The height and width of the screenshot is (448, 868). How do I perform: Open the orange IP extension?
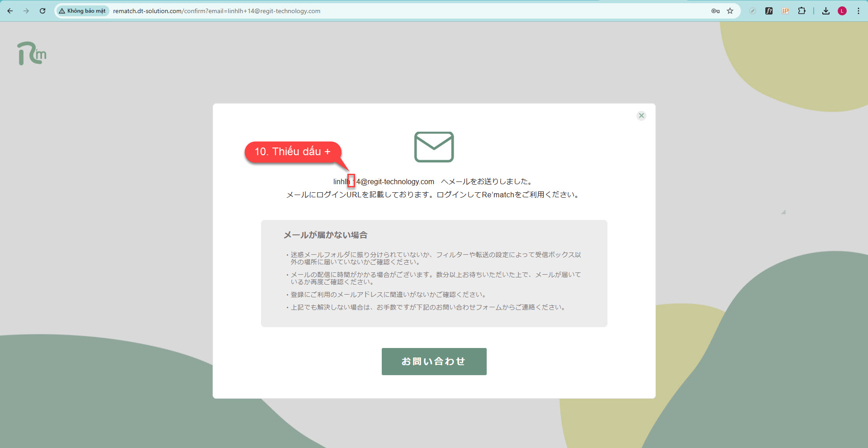coord(785,11)
